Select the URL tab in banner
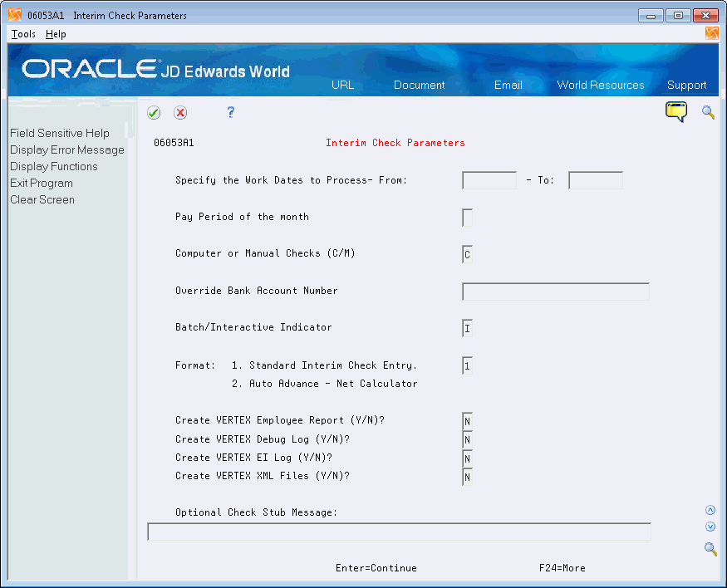 pos(342,85)
